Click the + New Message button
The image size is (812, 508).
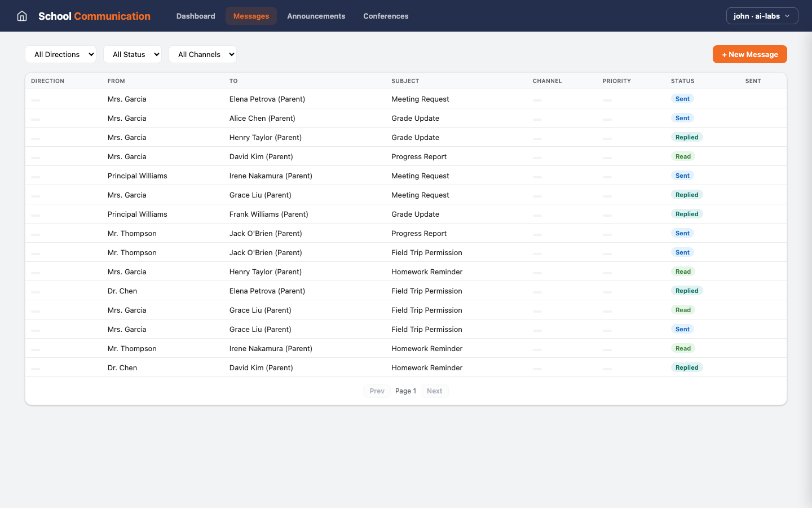click(749, 54)
